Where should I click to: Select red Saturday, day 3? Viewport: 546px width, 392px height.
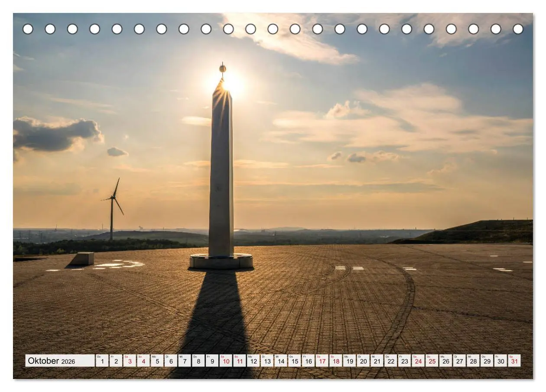pos(130,360)
